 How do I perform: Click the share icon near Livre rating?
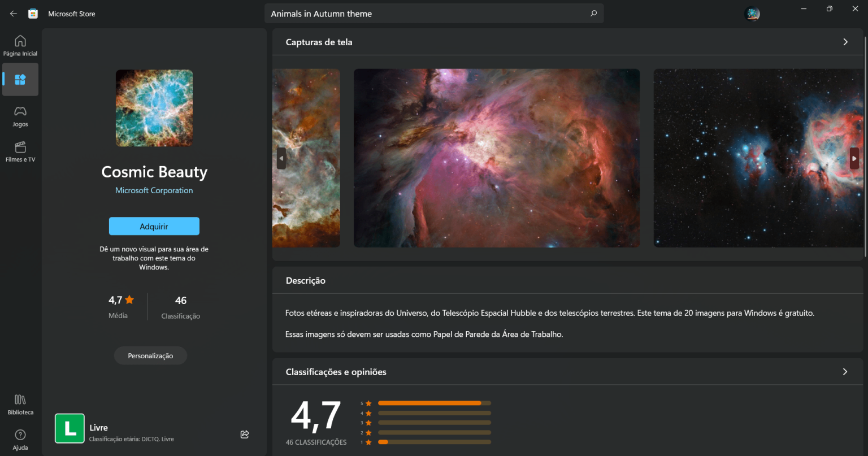click(245, 434)
